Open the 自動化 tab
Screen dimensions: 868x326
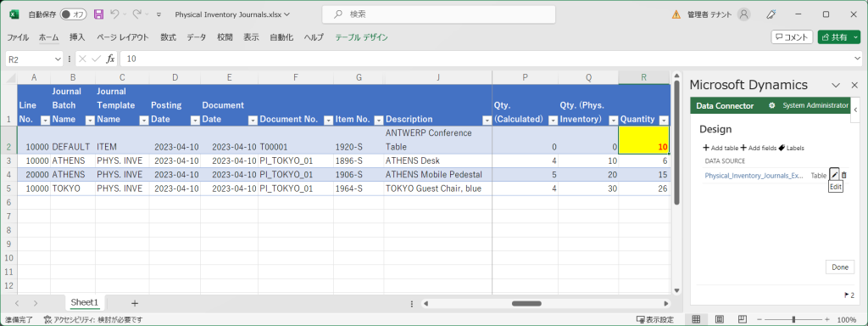click(x=281, y=37)
